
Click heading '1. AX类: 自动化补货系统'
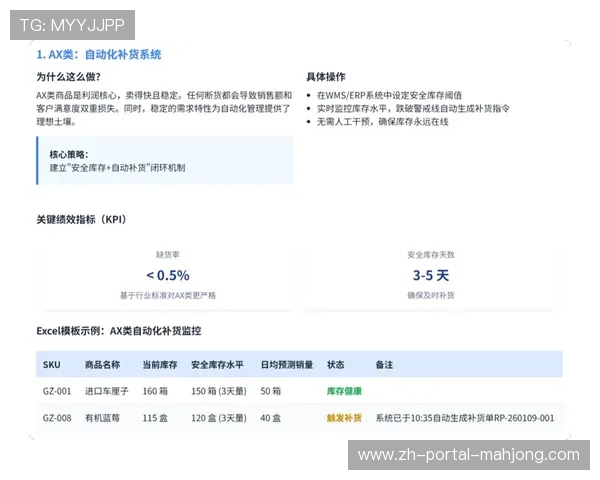pyautogui.click(x=99, y=54)
